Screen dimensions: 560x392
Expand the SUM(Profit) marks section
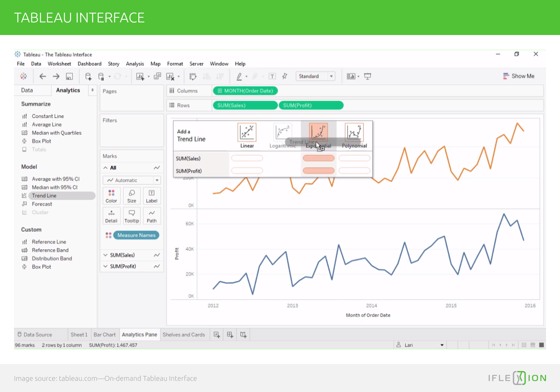(105, 266)
